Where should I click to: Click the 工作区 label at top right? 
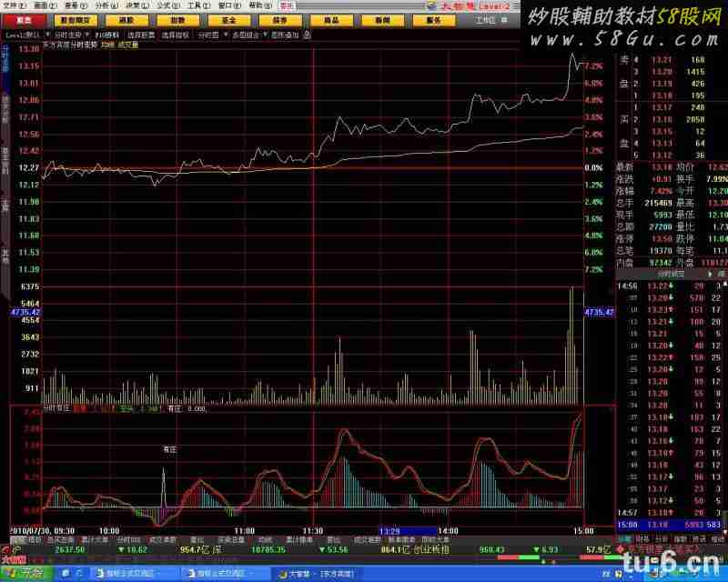point(485,20)
